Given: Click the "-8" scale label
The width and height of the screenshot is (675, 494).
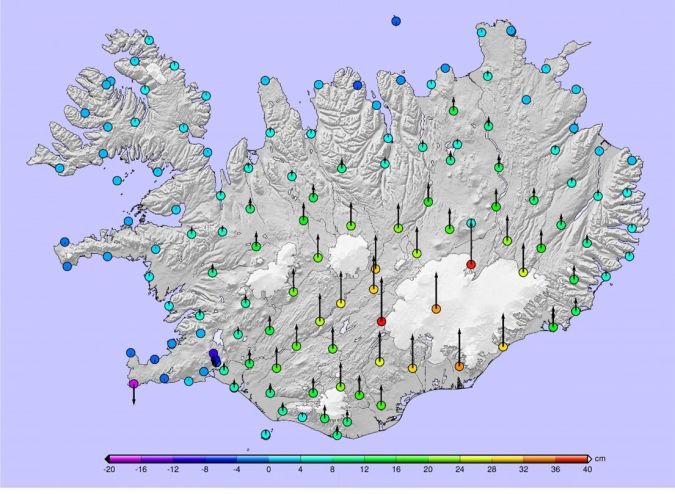Looking at the screenshot, I should [x=205, y=469].
